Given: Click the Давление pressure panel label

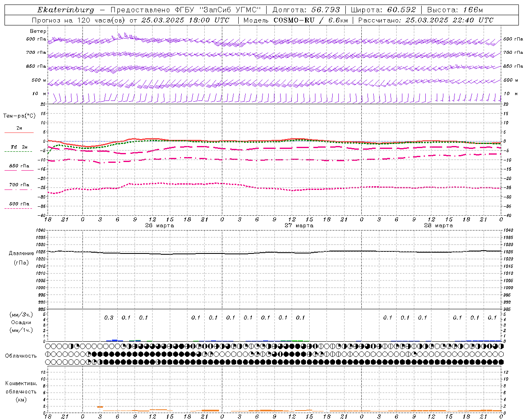Looking at the screenshot, I should [x=21, y=253].
